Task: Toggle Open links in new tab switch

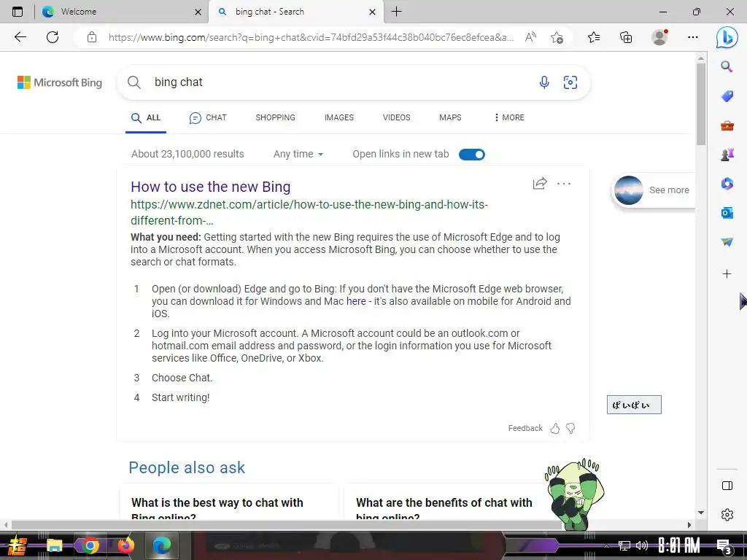Action: click(x=472, y=155)
